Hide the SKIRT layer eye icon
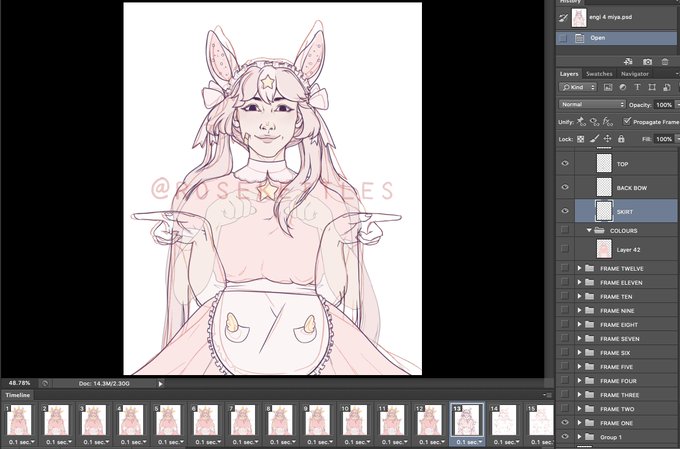 coord(565,211)
